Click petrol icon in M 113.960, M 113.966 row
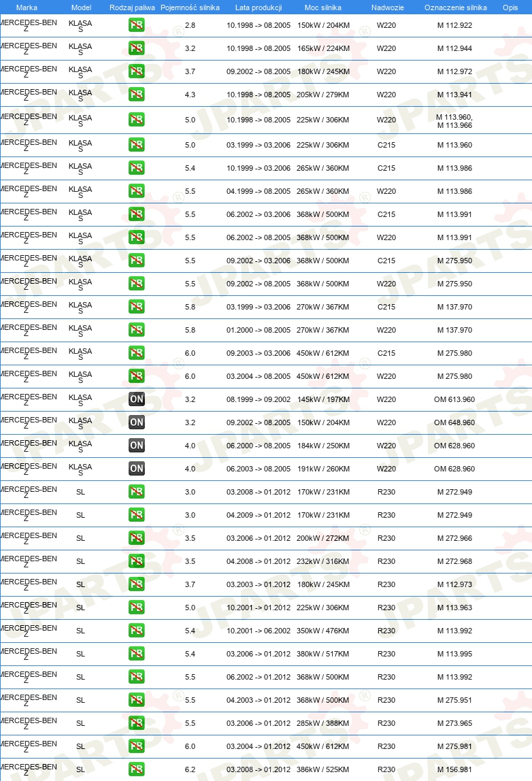Viewport: 532px width, 781px height. [x=137, y=120]
